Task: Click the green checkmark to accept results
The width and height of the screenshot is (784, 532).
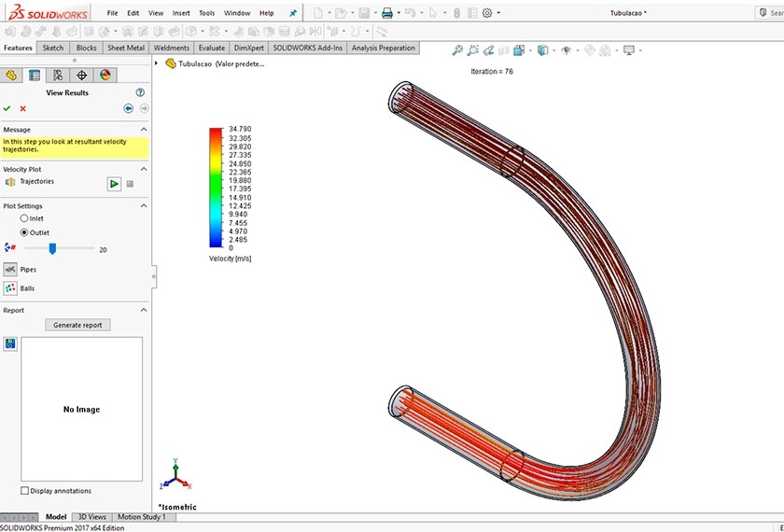Action: (x=7, y=108)
